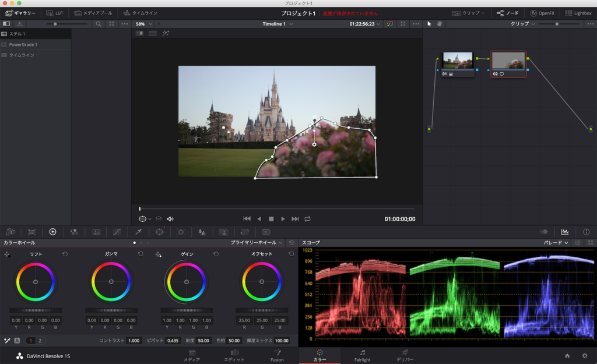
Task: Open the メディアプール panel
Action: click(x=93, y=13)
